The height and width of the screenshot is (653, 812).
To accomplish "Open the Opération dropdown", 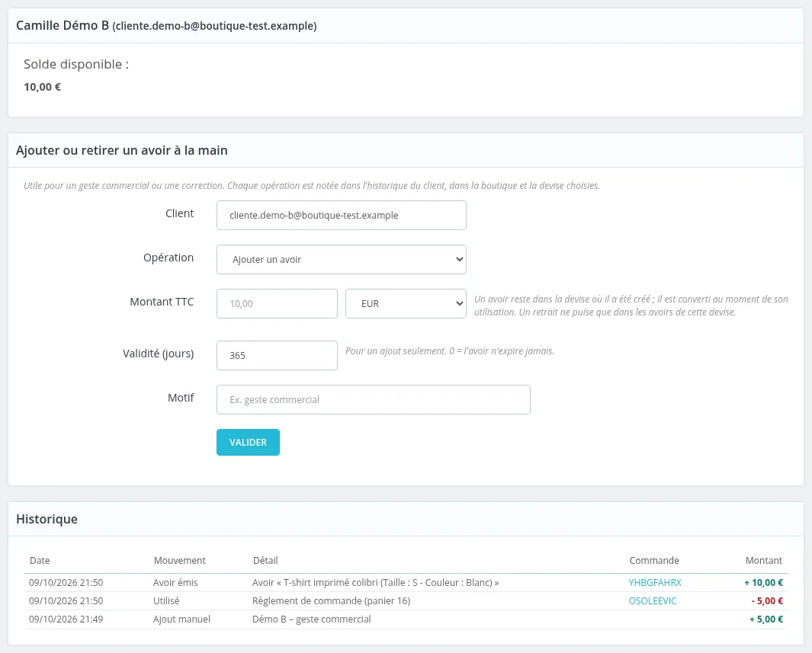I will [342, 259].
